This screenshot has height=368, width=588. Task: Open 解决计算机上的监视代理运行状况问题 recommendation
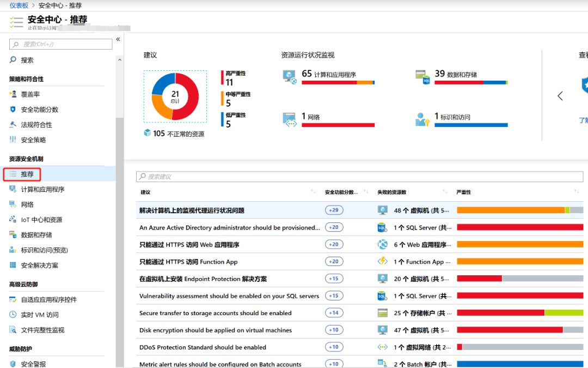(x=192, y=210)
